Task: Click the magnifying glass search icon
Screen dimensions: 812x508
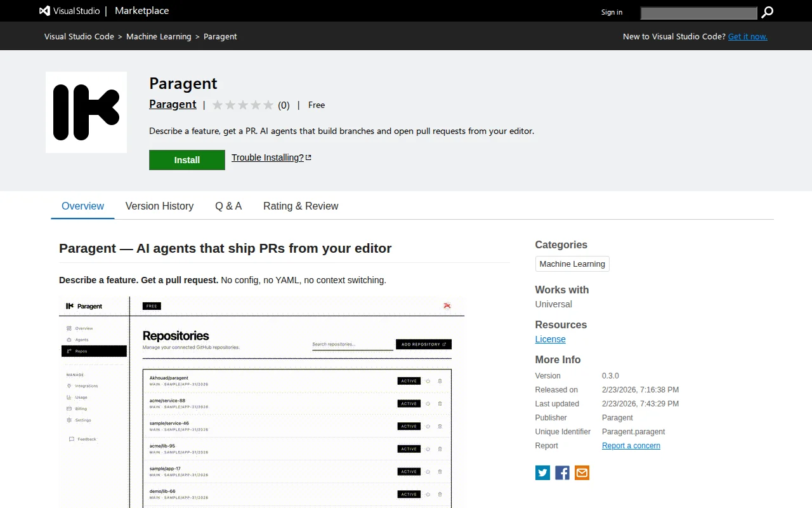Action: point(768,12)
